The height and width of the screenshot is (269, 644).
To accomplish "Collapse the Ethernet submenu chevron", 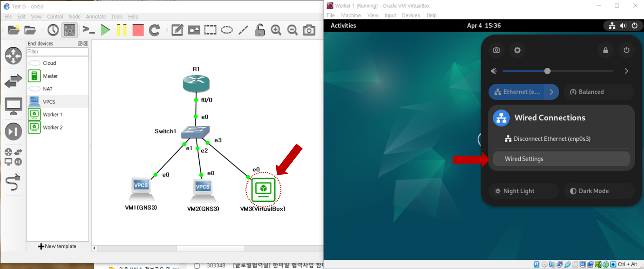I will pos(552,92).
